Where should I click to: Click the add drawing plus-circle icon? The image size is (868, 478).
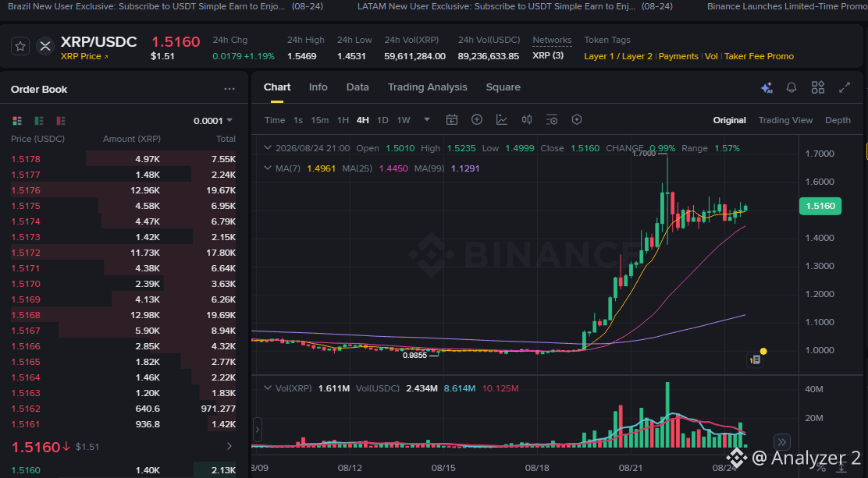click(477, 119)
